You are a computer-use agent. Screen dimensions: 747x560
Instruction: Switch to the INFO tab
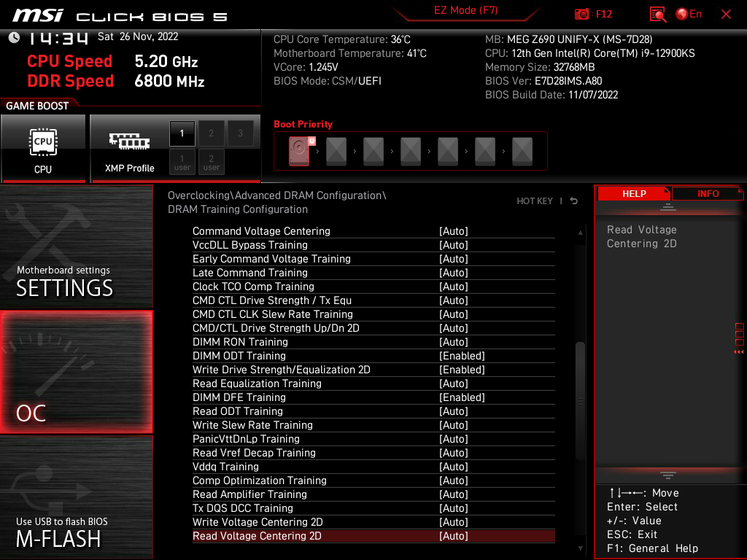pos(708,194)
